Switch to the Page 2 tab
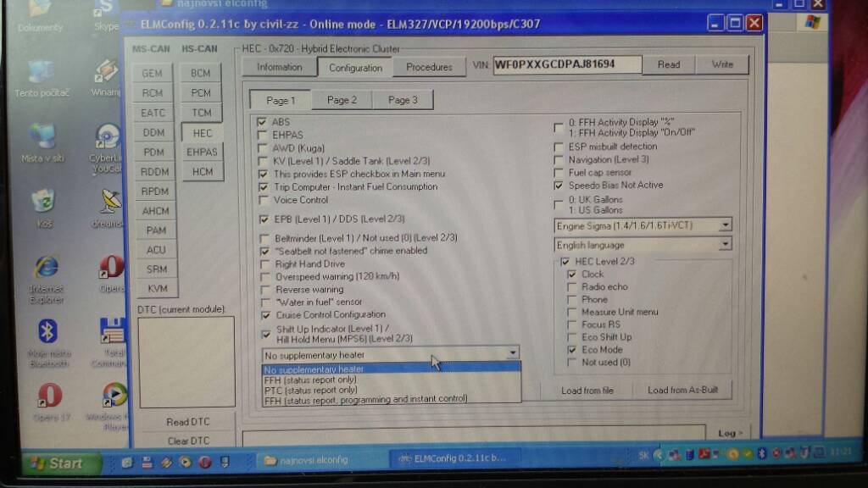The height and width of the screenshot is (488, 868). (342, 100)
